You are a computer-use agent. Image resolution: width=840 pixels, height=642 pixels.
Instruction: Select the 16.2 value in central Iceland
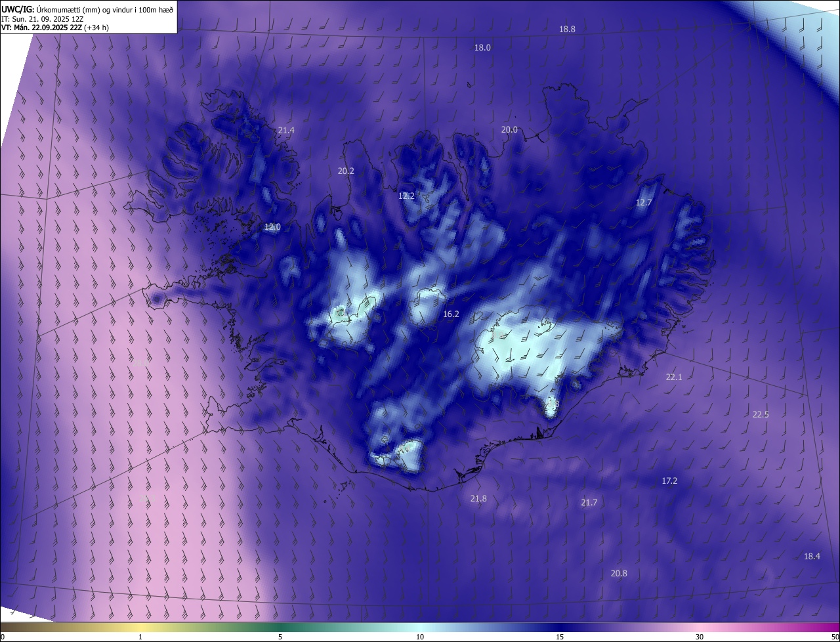(x=451, y=314)
